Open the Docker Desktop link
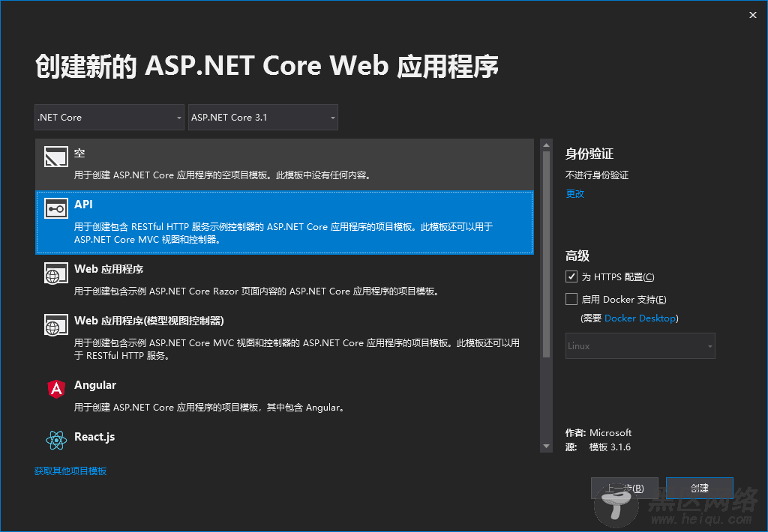Viewport: 768px width, 532px height. (x=640, y=318)
